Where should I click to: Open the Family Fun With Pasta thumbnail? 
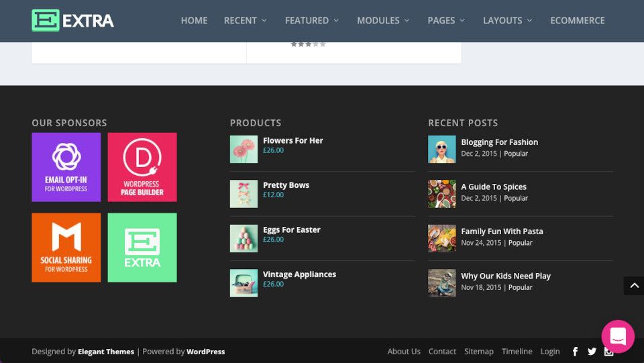442,238
